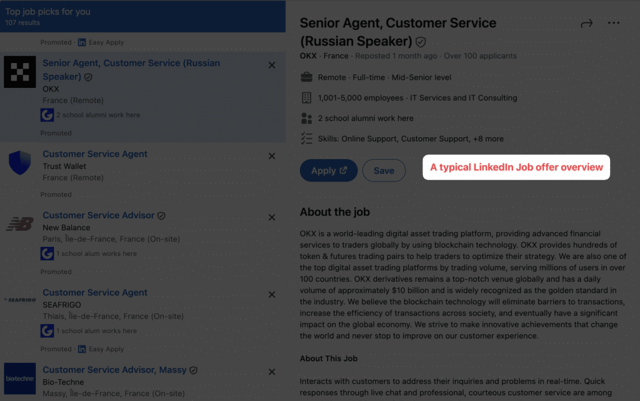Click school logo on OKX card alumni line

47,115
